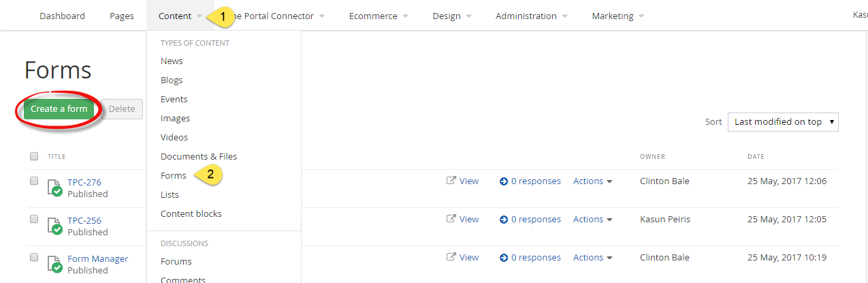The width and height of the screenshot is (868, 283).
Task: Click responses arrow icon for Form Manager
Action: pos(504,258)
